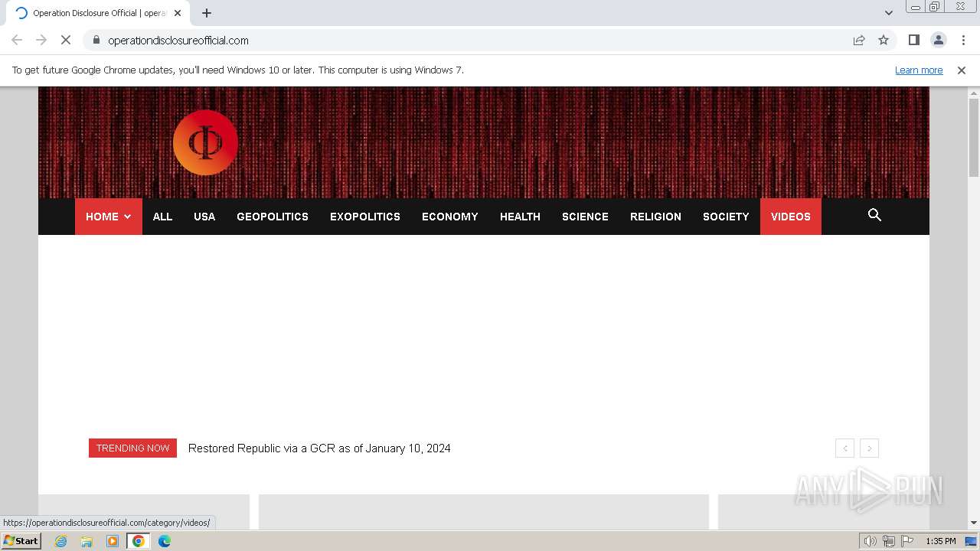
Task: Open the ALL category
Action: tap(162, 217)
